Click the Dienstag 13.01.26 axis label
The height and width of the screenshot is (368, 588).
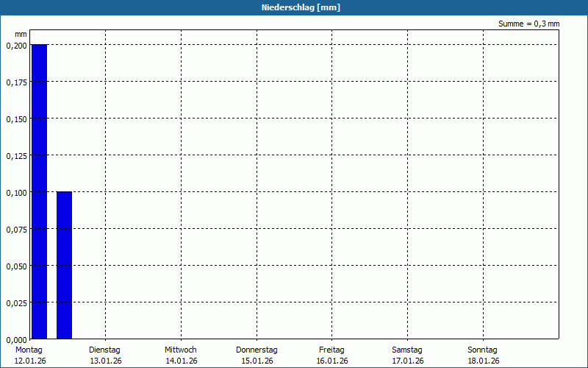tap(105, 355)
